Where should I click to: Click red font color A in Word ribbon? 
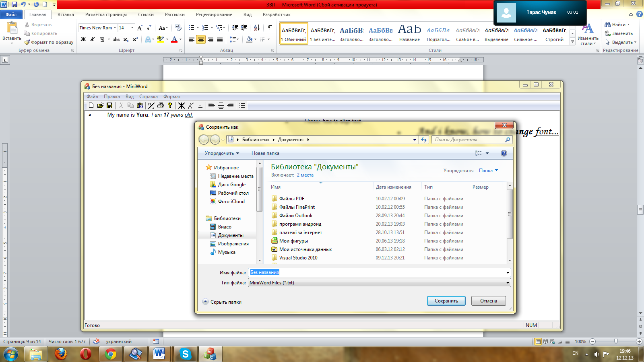coord(174,39)
